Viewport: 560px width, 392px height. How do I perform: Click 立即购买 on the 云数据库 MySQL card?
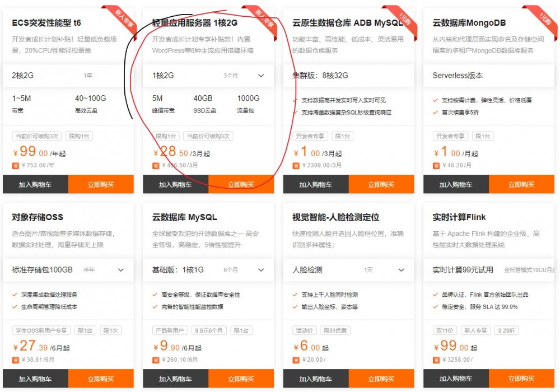tap(241, 379)
